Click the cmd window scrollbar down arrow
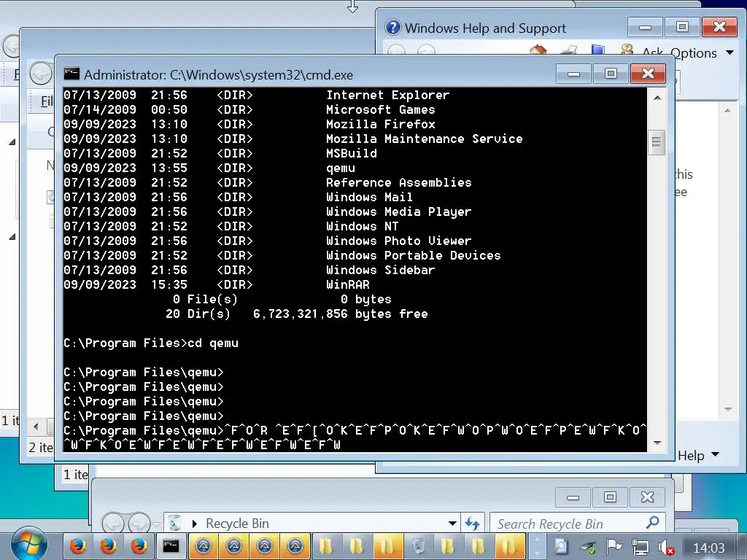This screenshot has width=747, height=560. point(657,443)
